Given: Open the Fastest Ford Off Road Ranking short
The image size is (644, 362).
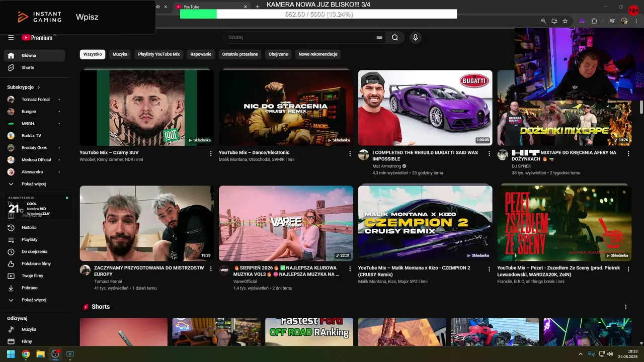Looking at the screenshot, I should [x=309, y=332].
